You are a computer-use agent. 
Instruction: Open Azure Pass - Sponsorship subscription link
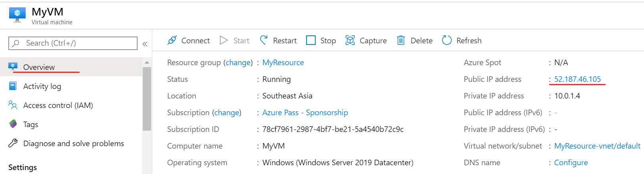(x=305, y=112)
